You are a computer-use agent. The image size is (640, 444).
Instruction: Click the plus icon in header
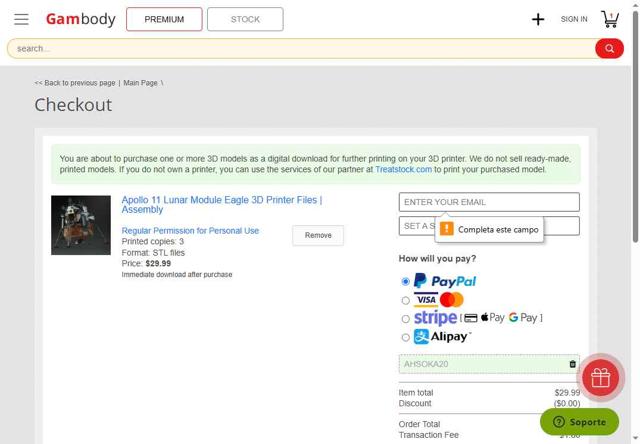coord(538,19)
